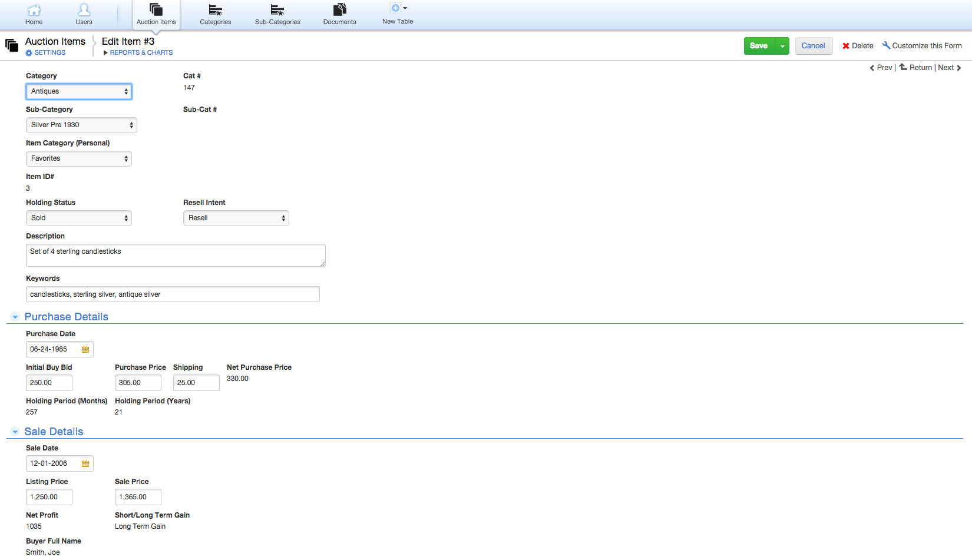The height and width of the screenshot is (560, 972).
Task: Click the Categories tab label
Action: pyautogui.click(x=216, y=22)
